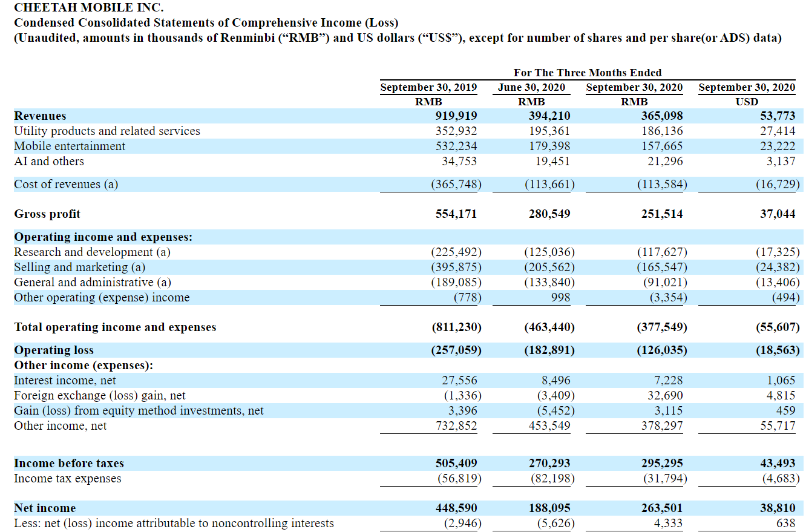Click the 'Mobile entertainment' row label
Image resolution: width=806 pixels, height=532 pixels.
click(x=70, y=146)
